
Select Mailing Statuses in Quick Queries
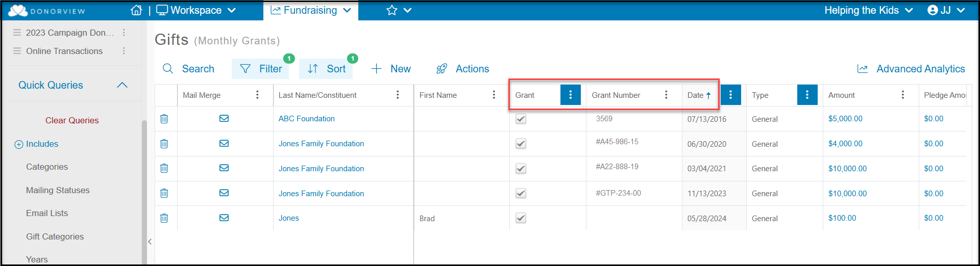pos(58,190)
